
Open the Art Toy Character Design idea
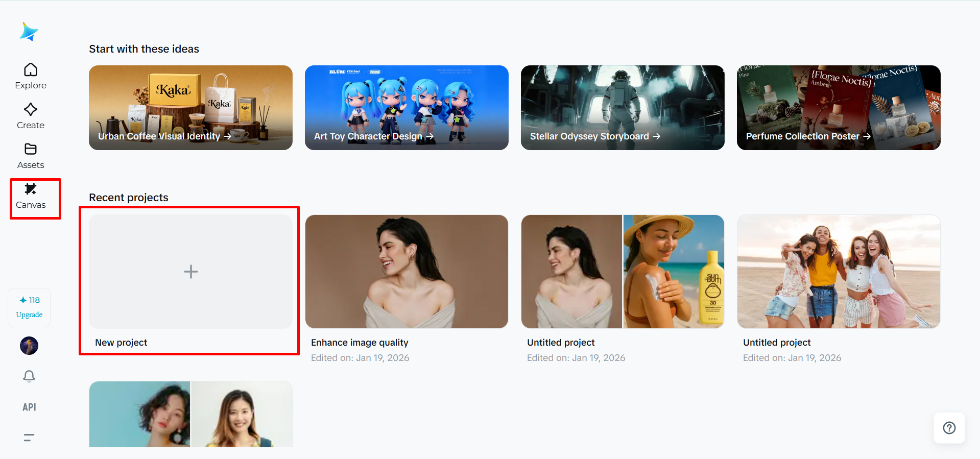(x=407, y=108)
